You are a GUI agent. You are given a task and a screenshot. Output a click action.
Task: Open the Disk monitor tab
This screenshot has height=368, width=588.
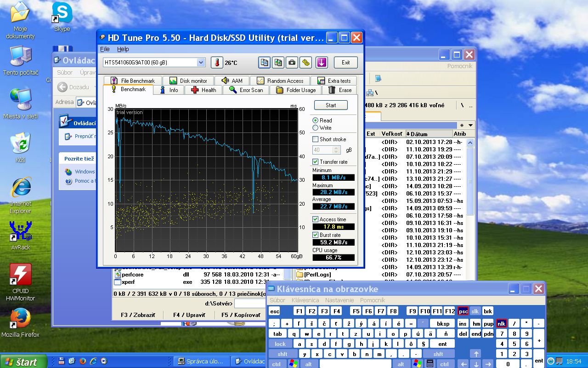coord(188,81)
